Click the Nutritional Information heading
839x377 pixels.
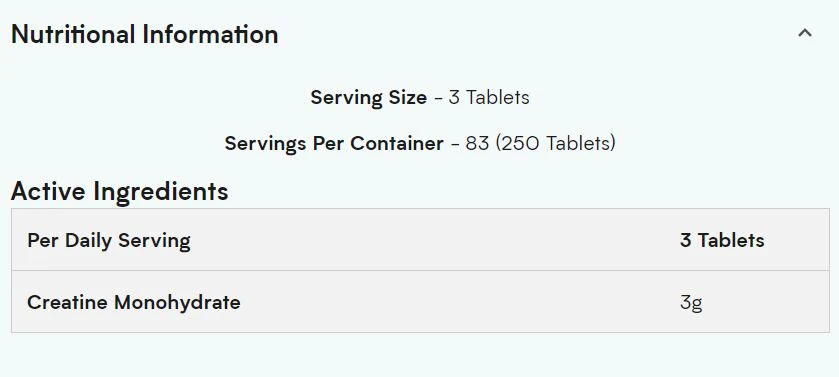(x=144, y=34)
